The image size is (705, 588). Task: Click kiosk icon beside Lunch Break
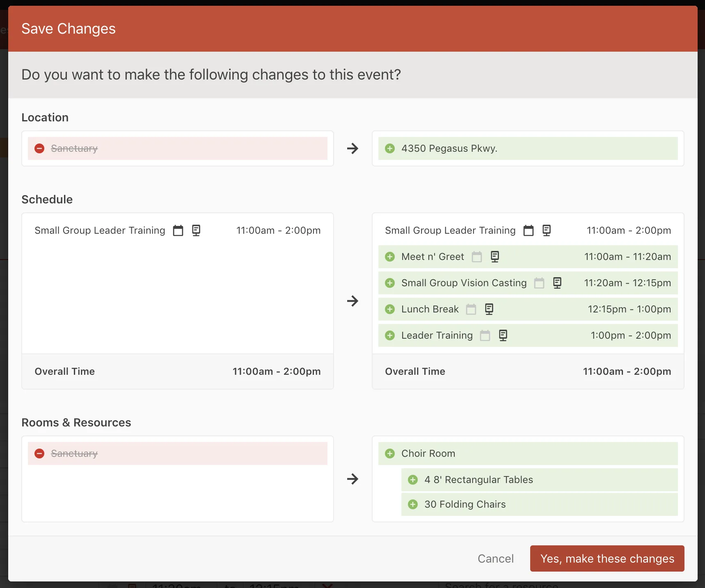pos(489,309)
